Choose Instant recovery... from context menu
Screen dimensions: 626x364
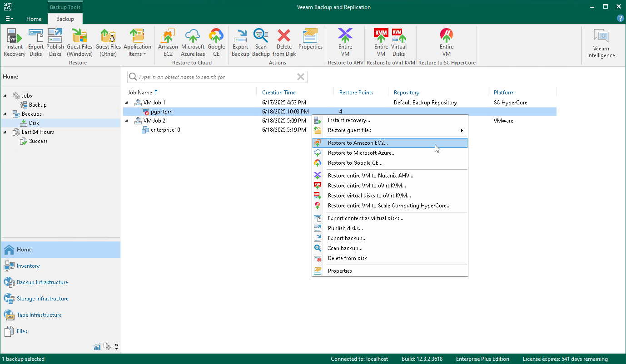pos(390,120)
